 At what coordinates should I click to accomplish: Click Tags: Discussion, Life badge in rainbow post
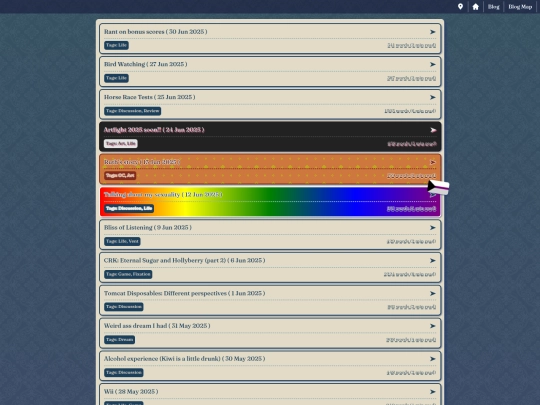point(129,208)
